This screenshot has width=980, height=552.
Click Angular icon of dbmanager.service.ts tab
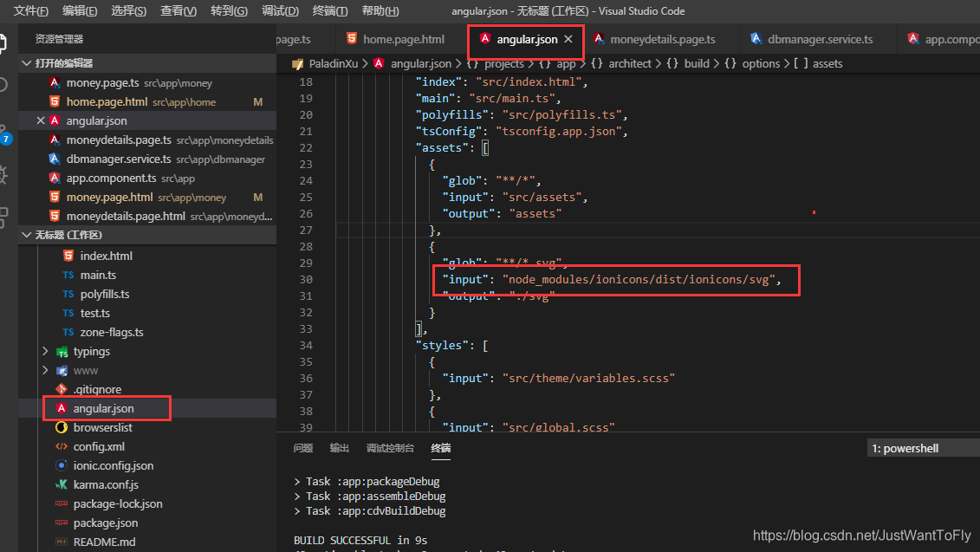(x=756, y=39)
